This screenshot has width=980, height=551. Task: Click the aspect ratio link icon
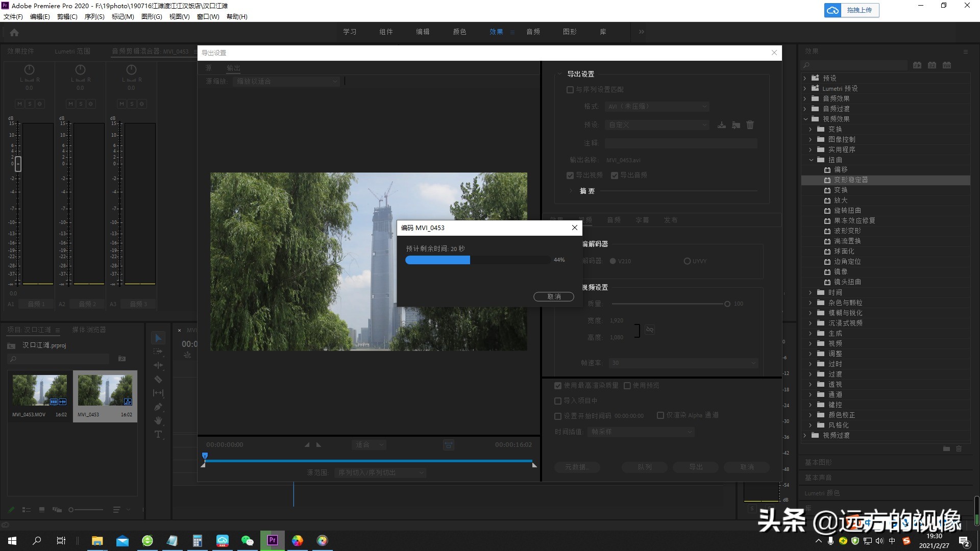(x=650, y=330)
